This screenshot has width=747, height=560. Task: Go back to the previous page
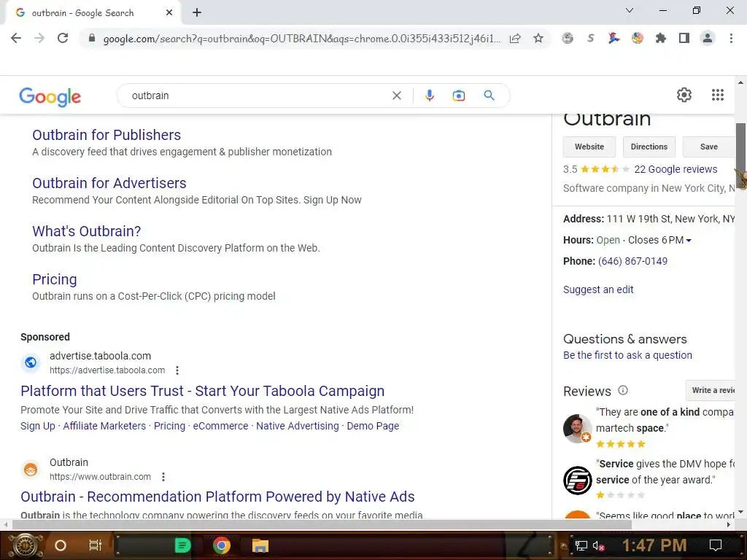(x=16, y=38)
